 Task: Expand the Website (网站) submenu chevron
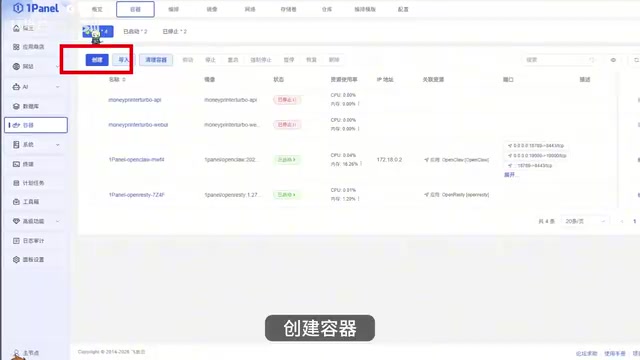click(58, 66)
